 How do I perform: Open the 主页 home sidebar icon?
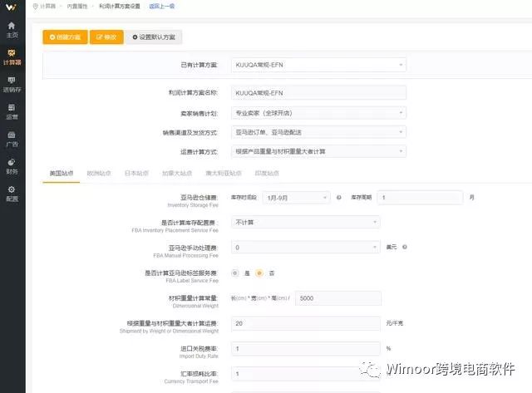pos(12,30)
